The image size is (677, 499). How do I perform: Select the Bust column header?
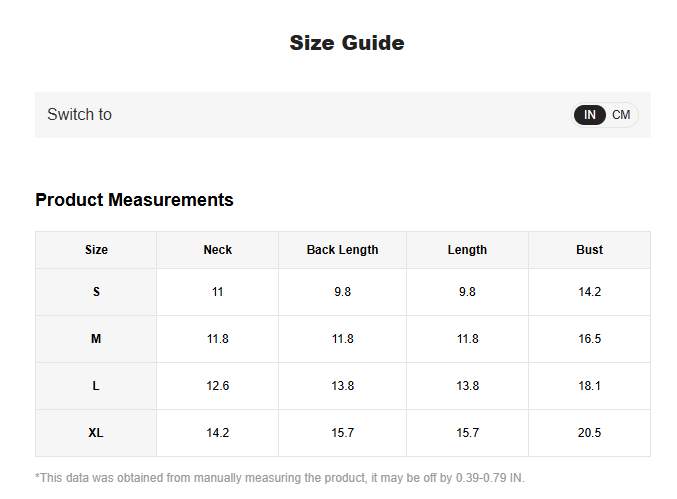[x=589, y=250]
